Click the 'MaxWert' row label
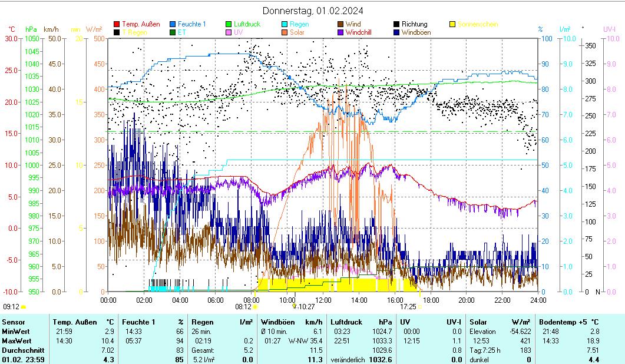 point(16,341)
